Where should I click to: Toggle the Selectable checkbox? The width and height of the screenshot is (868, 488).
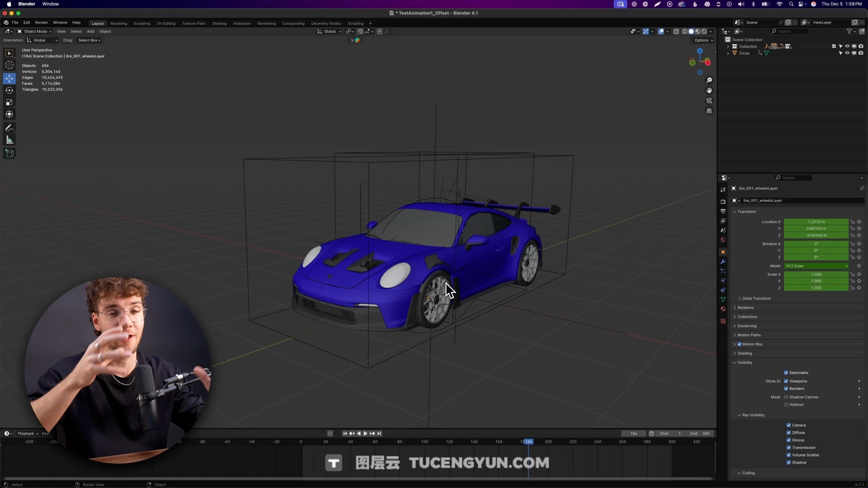click(x=786, y=372)
